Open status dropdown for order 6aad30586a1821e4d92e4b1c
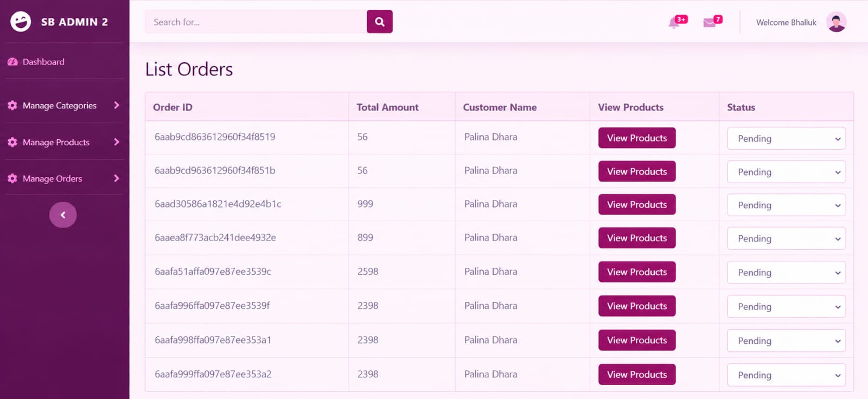The width and height of the screenshot is (868, 399). [x=786, y=205]
